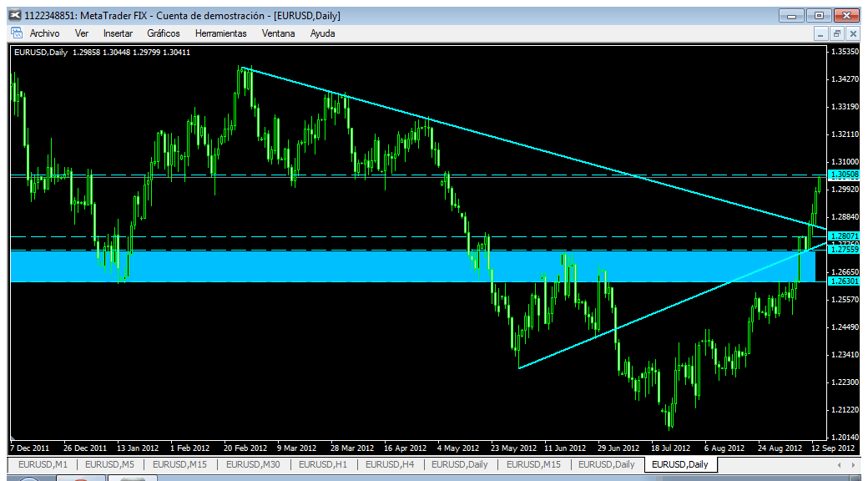Image resolution: width=868 pixels, height=481 pixels.
Task: Click the 1.26301 price level label
Action: click(845, 281)
